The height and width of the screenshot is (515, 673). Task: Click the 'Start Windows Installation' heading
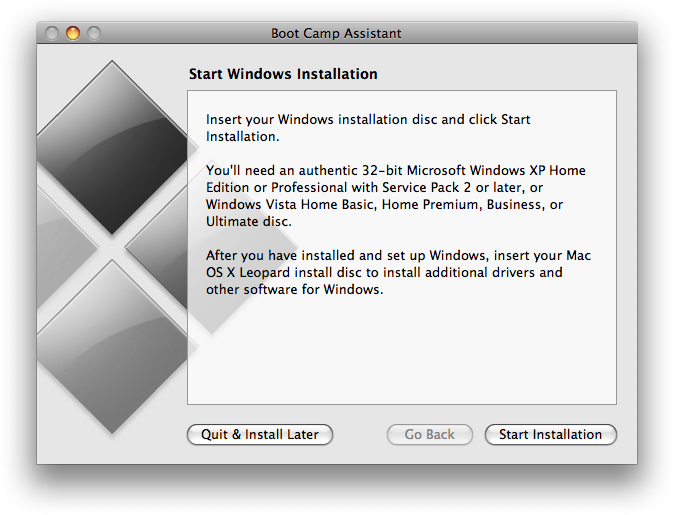[283, 74]
